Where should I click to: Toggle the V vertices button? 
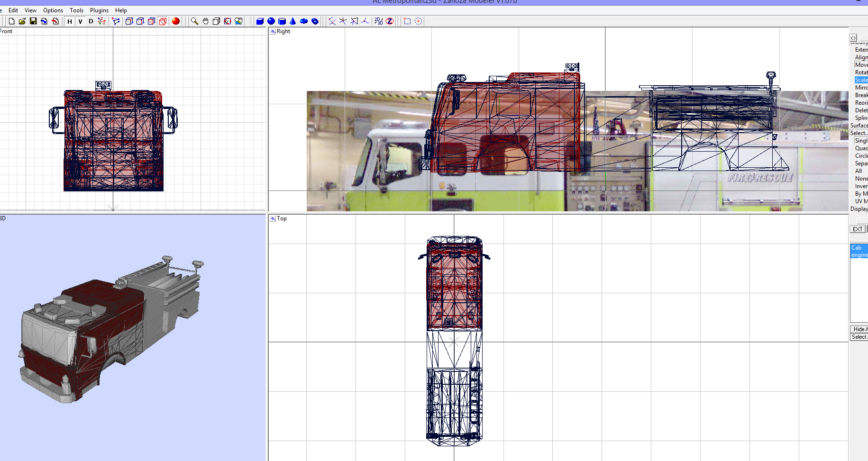(80, 21)
